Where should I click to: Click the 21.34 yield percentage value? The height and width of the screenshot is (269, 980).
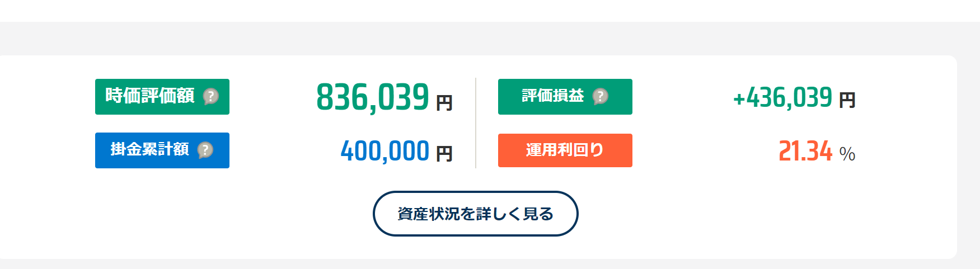[x=805, y=151]
